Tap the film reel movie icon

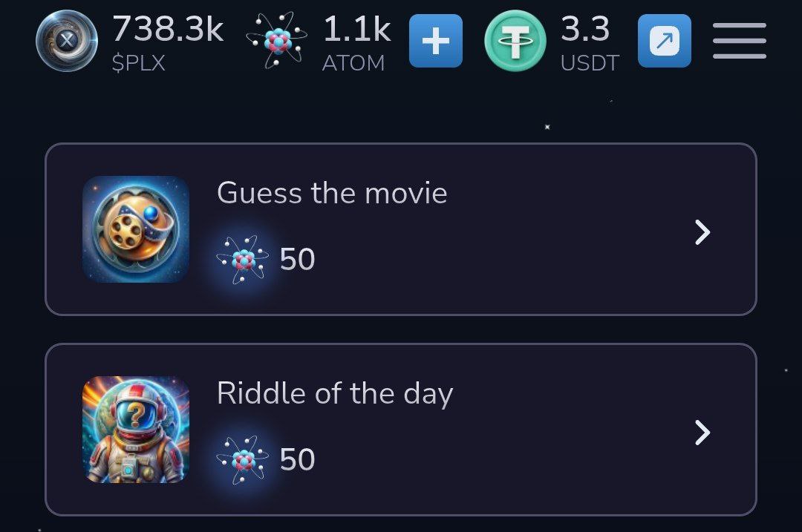tap(136, 229)
